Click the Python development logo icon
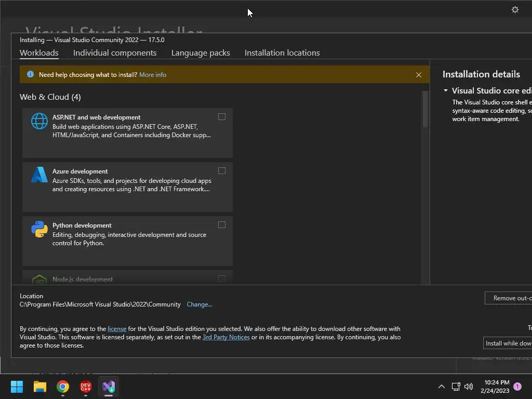Image resolution: width=532 pixels, height=399 pixels. pyautogui.click(x=39, y=229)
